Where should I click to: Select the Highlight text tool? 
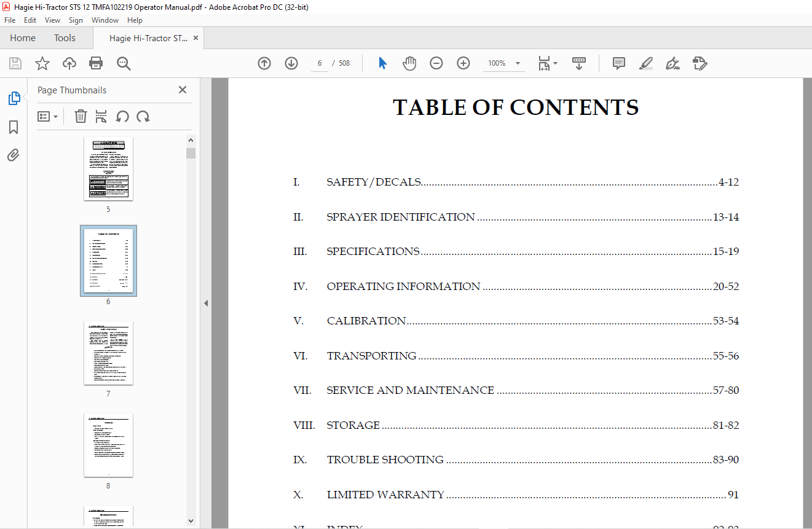point(646,63)
